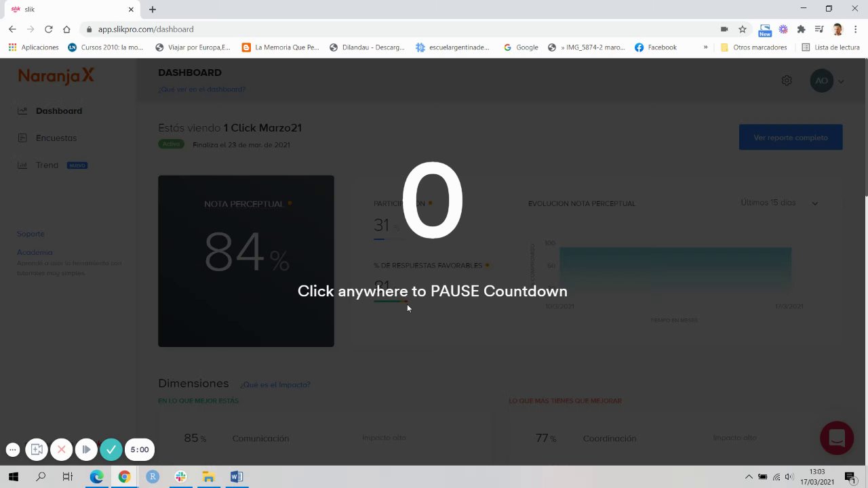
Task: Open the Dilandau bookmark
Action: [x=367, y=47]
